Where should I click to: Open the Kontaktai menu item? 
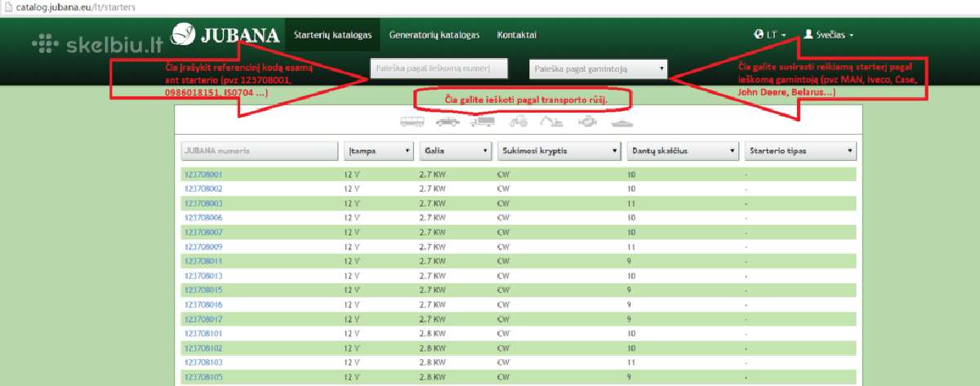pyautogui.click(x=517, y=35)
